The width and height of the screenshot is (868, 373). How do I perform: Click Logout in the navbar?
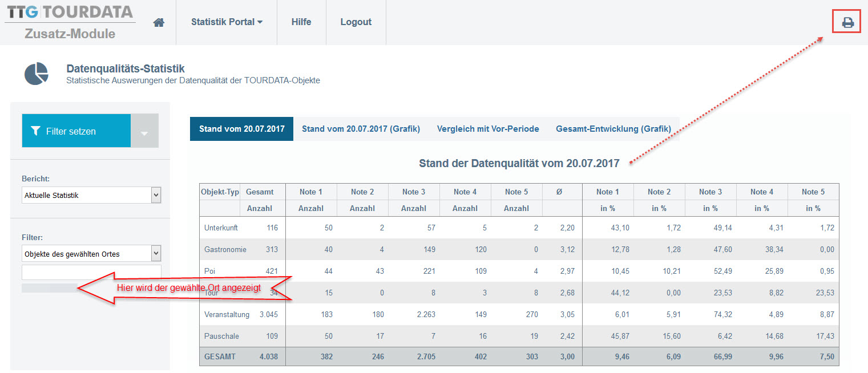pyautogui.click(x=356, y=22)
